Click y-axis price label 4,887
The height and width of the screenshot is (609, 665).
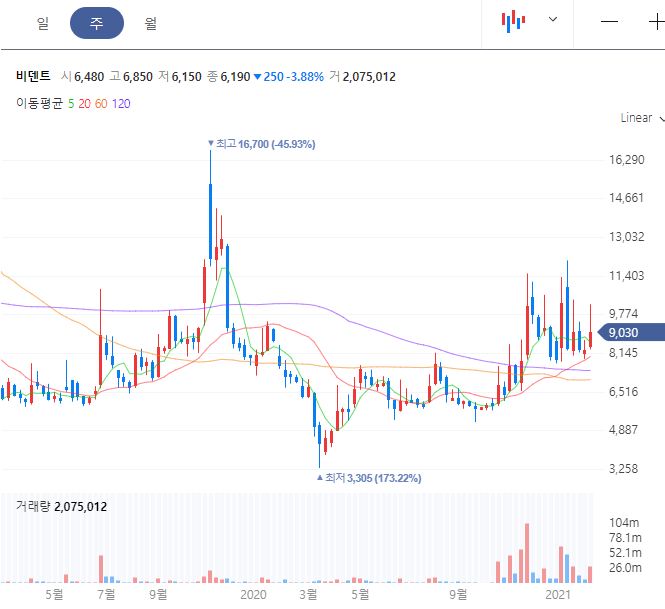(x=623, y=430)
